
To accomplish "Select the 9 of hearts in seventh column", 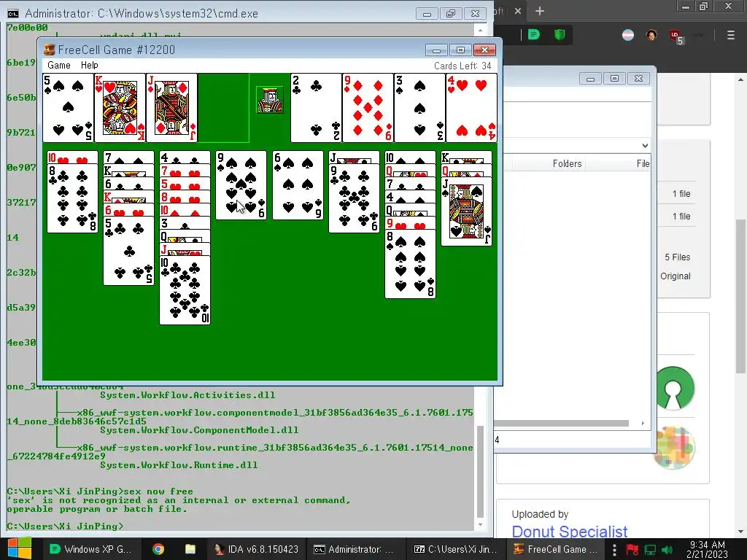I will coord(410,223).
